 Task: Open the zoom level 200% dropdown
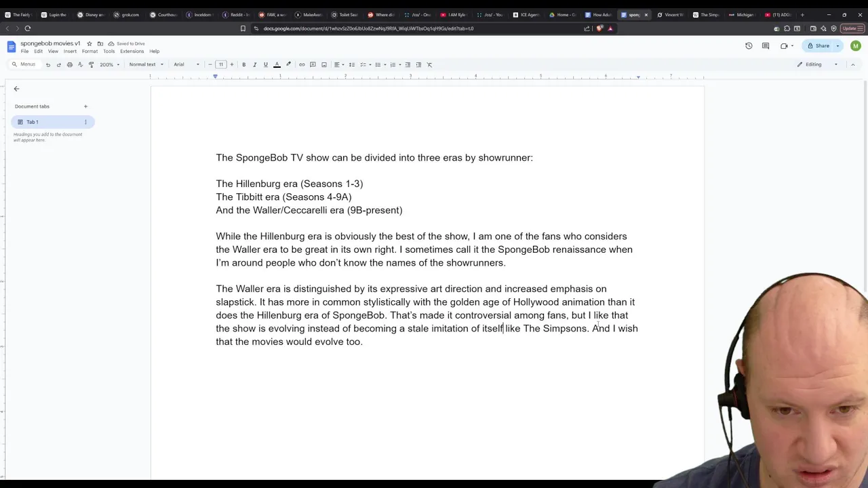point(110,64)
